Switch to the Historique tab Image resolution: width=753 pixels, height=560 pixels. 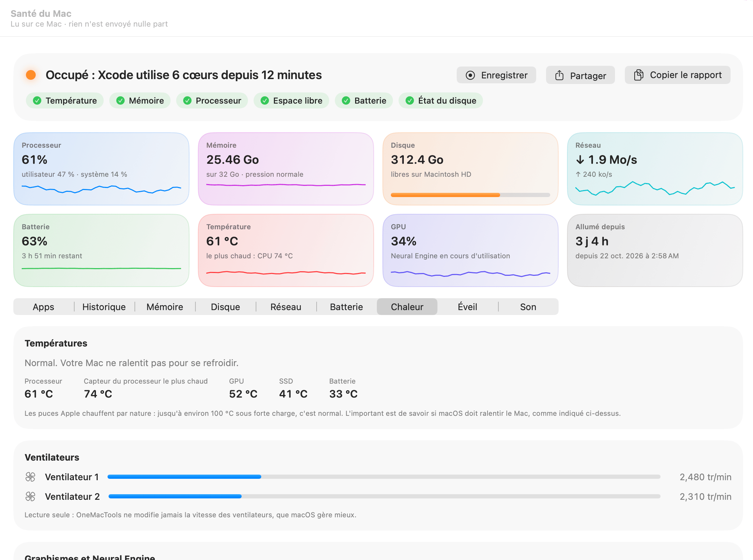104,307
